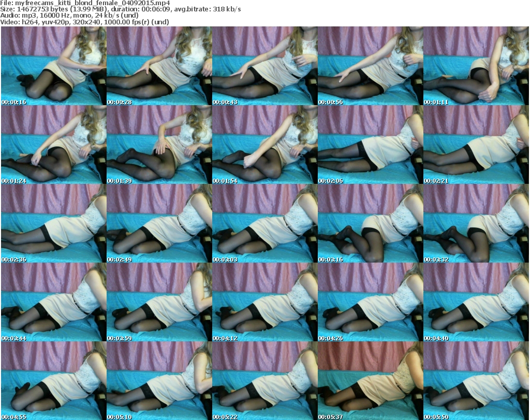Select the thumbnail stamped 00:01:11

click(476, 66)
